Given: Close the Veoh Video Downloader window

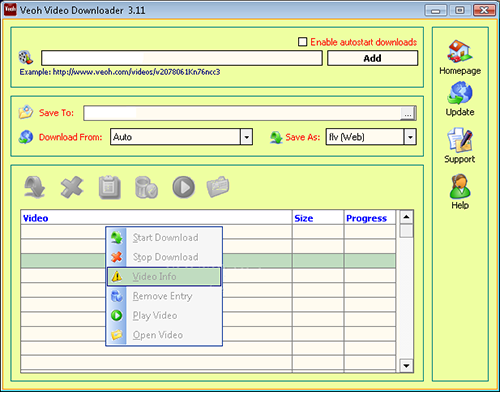Looking at the screenshot, I should point(484,10).
